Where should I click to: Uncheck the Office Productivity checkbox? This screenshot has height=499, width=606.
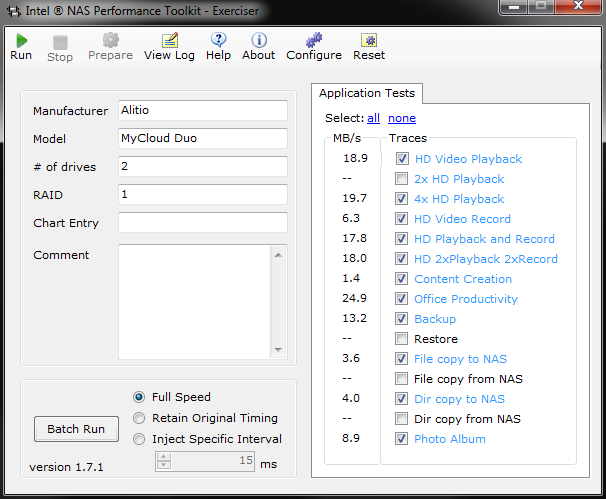point(401,298)
